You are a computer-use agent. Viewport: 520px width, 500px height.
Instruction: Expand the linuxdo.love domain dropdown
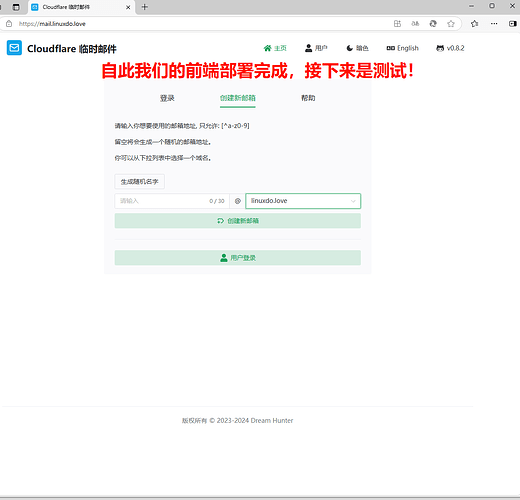coord(303,201)
